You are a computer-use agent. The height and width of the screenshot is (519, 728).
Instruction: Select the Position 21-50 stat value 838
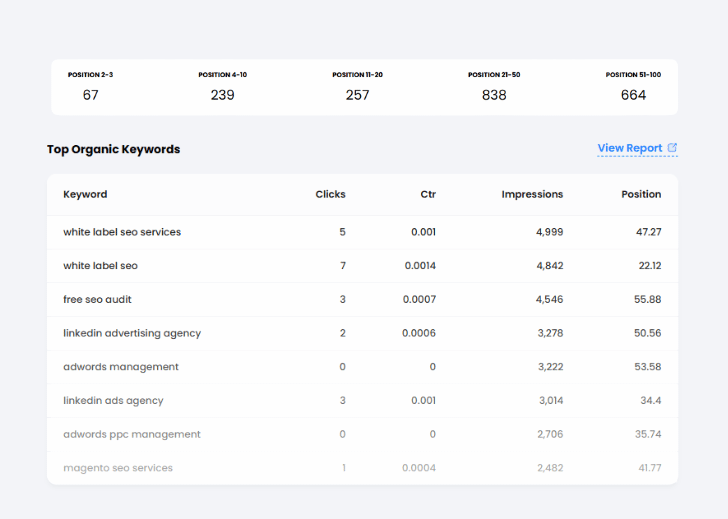pyautogui.click(x=494, y=95)
